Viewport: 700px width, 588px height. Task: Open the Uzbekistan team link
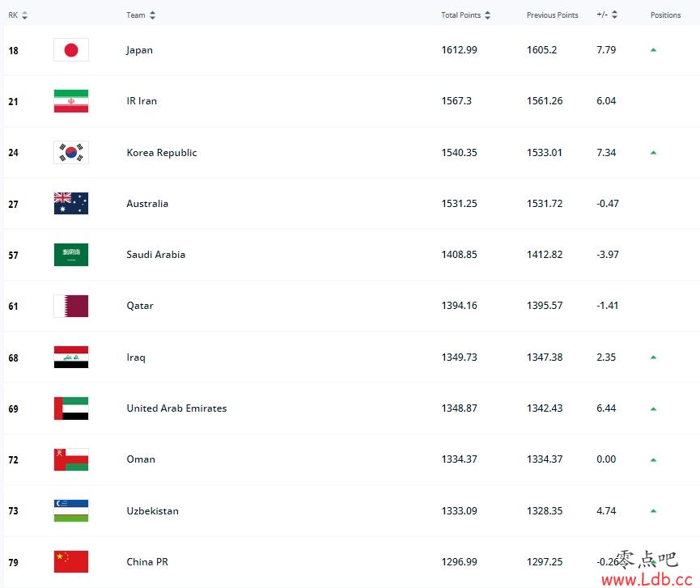pos(152,511)
